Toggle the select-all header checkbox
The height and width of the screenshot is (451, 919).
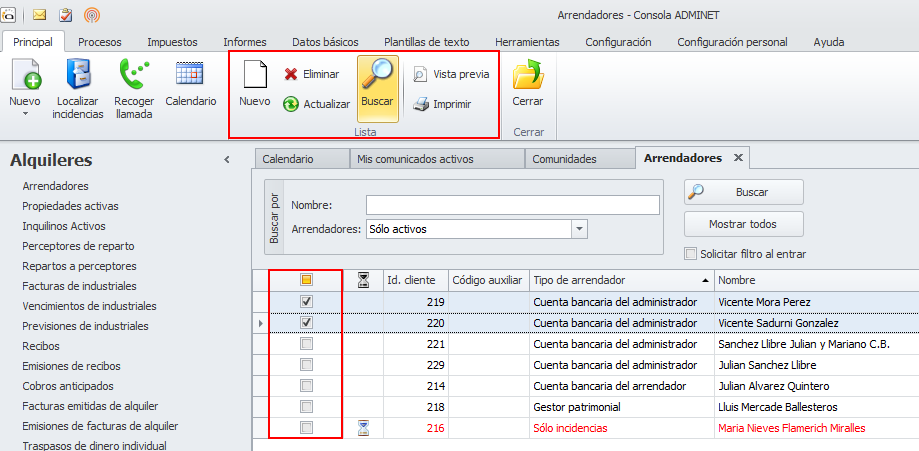[x=306, y=280]
